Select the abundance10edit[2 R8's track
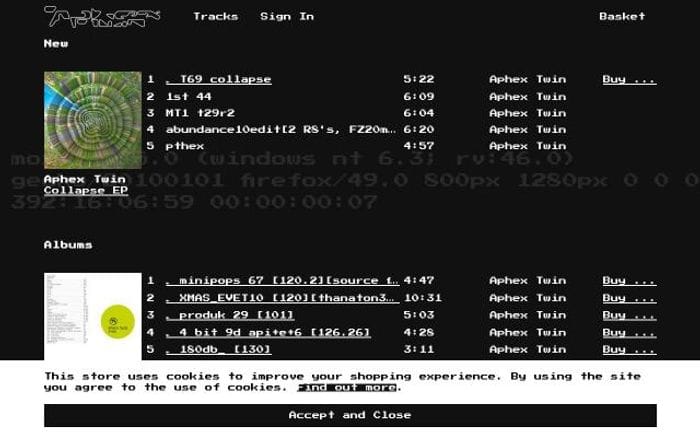 pos(281,129)
